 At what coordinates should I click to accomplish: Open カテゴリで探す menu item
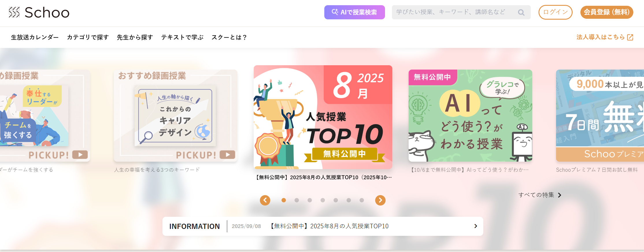pyautogui.click(x=88, y=37)
